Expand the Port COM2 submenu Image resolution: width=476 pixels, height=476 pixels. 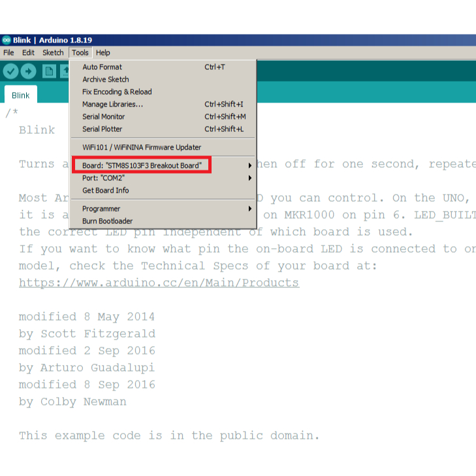point(249,178)
